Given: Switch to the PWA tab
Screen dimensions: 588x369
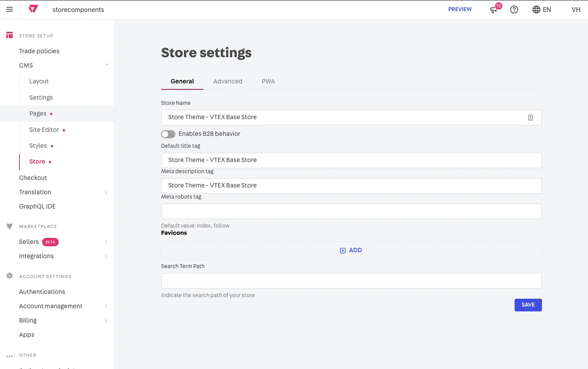Looking at the screenshot, I should [268, 81].
